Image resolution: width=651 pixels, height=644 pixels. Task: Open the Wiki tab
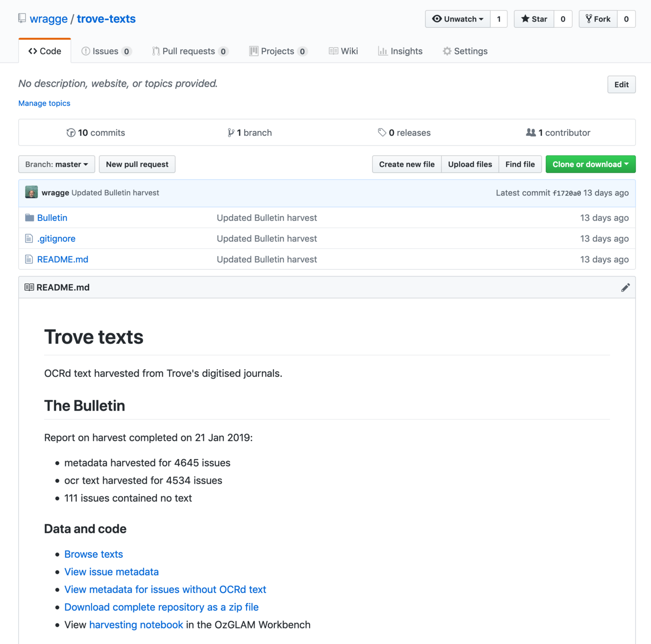343,51
